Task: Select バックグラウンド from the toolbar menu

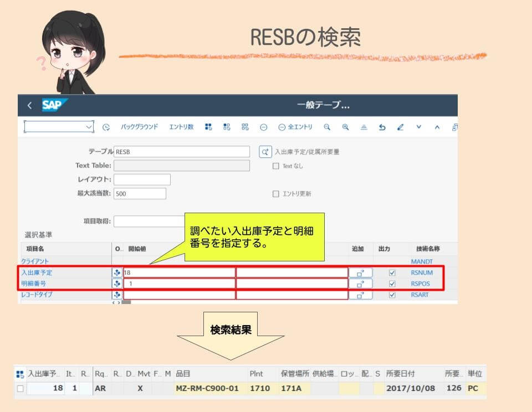Action: pyautogui.click(x=140, y=127)
